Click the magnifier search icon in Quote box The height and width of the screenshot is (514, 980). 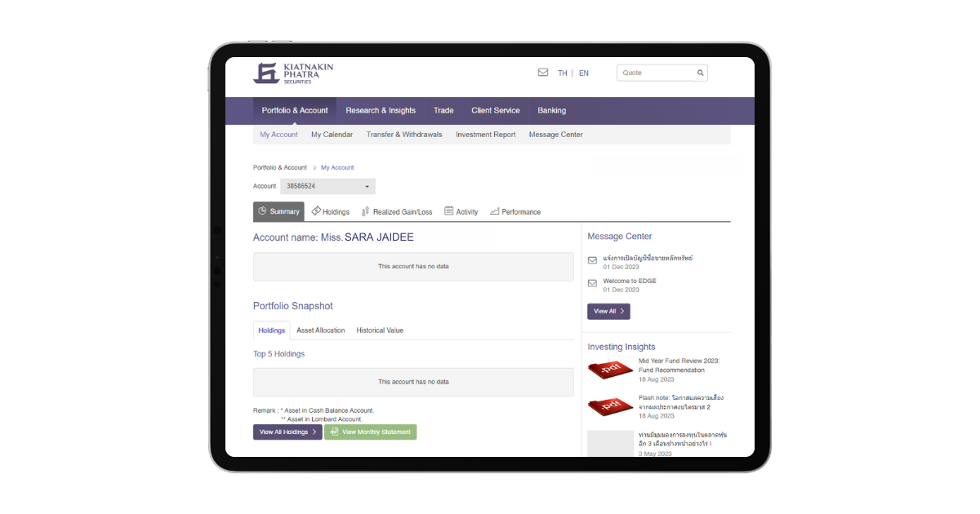[700, 73]
